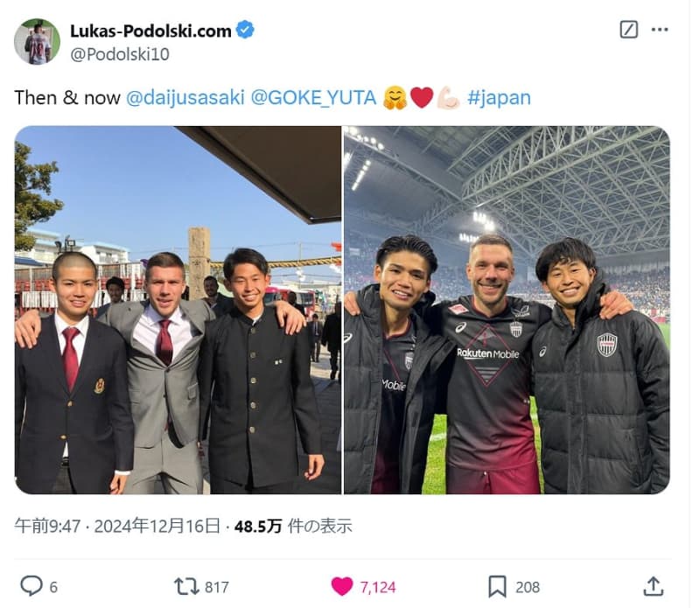The width and height of the screenshot is (700, 608).
Task: Open the left 'then' photo
Action: tap(178, 310)
